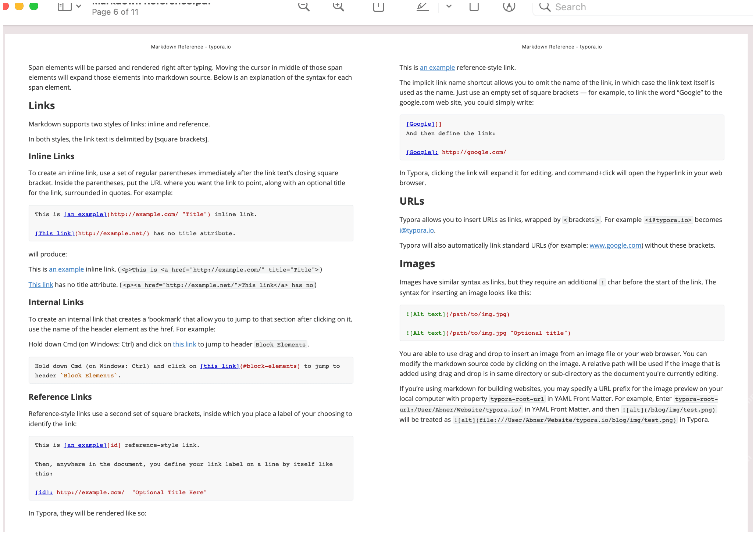This screenshot has height=535, width=756.
Task: Click '[This link]' in the example.net code line
Action: 55,233
